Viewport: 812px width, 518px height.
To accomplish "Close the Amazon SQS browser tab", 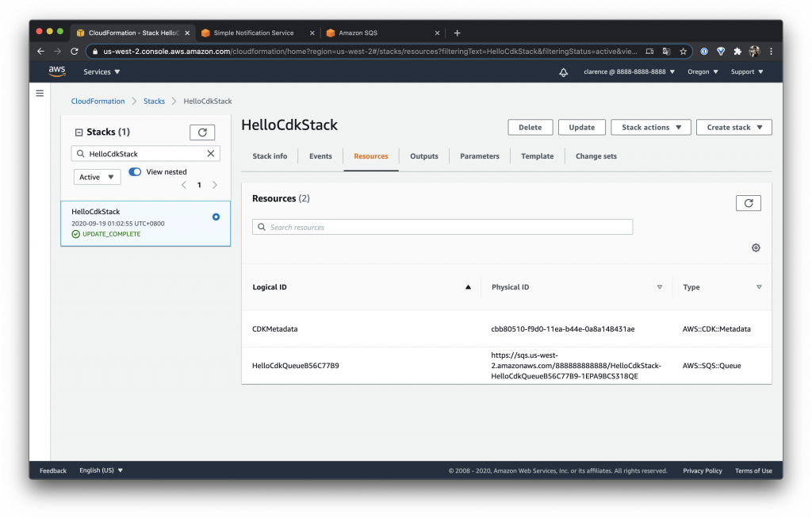I will pos(437,33).
